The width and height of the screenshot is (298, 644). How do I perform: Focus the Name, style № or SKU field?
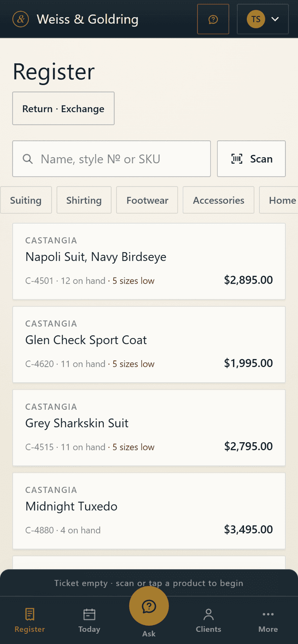pyautogui.click(x=112, y=159)
